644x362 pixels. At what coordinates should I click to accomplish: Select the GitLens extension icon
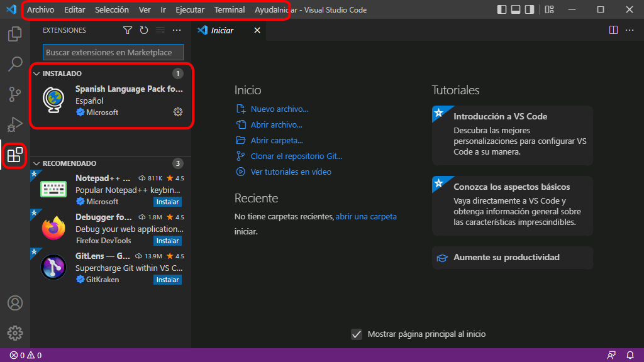[53, 266]
